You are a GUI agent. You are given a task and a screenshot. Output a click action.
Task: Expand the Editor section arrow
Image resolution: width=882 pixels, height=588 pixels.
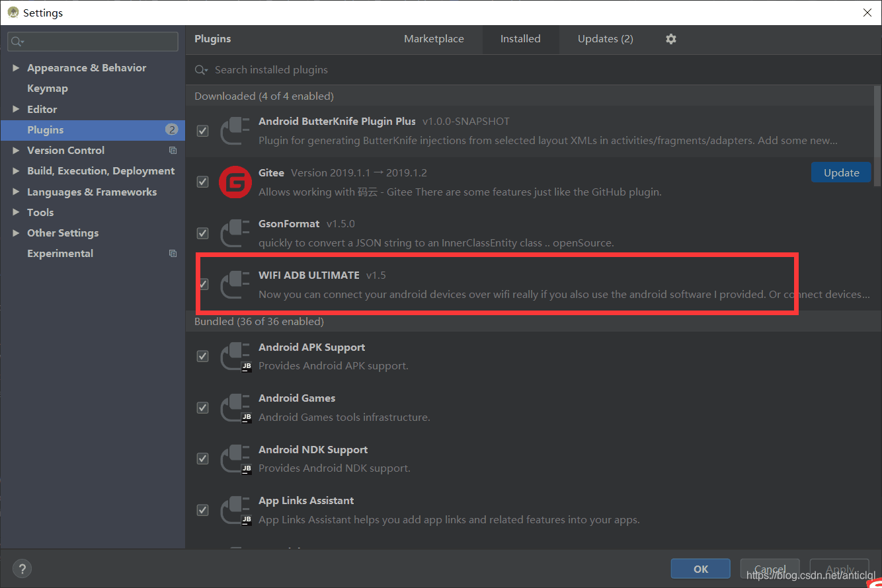point(16,109)
